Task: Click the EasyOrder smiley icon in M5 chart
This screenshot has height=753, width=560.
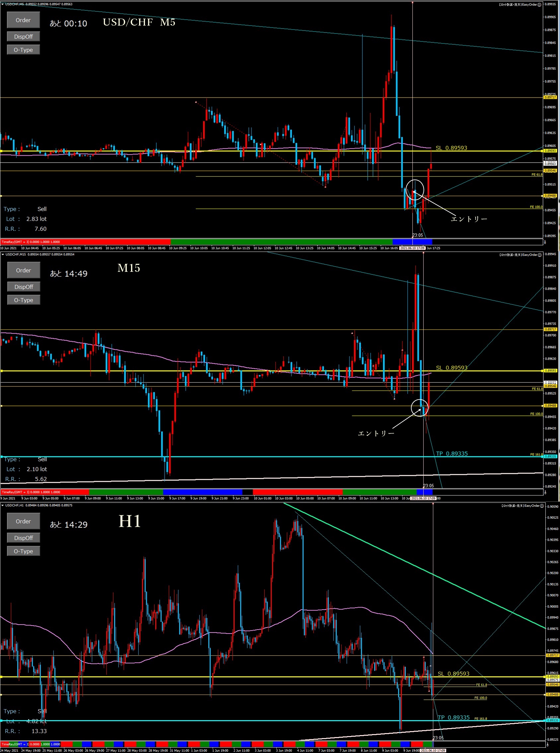Action: tap(539, 5)
